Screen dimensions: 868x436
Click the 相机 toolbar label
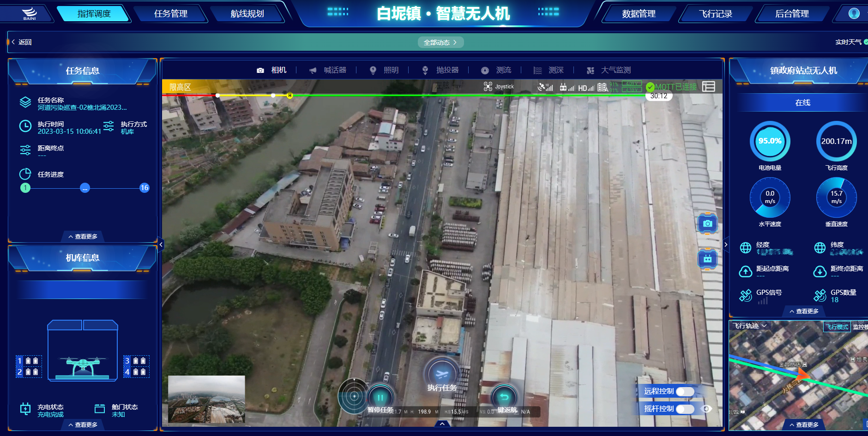tap(279, 70)
